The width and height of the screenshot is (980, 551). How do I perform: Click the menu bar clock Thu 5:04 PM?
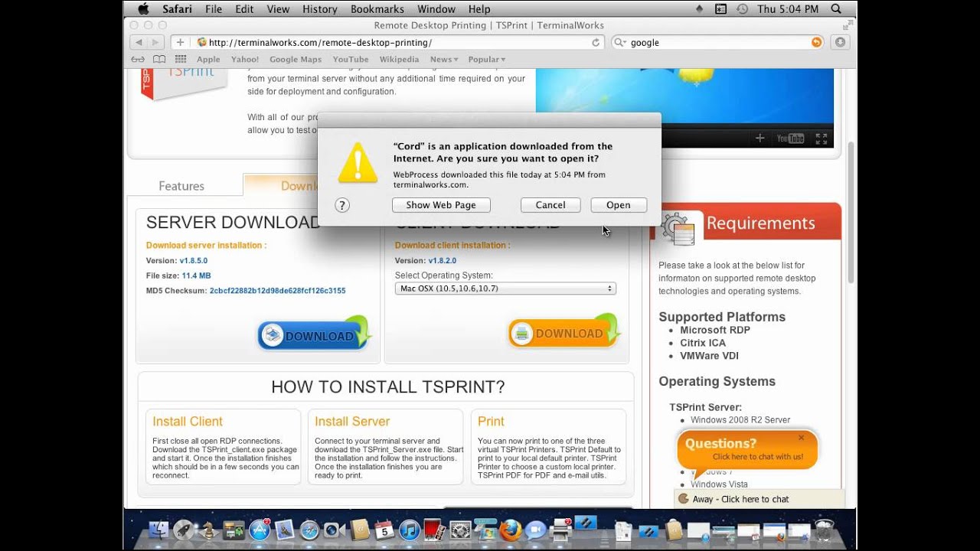click(x=788, y=9)
